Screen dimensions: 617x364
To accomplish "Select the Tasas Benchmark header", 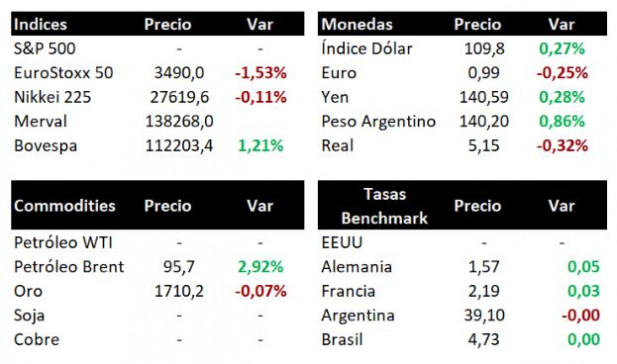I will click(384, 206).
